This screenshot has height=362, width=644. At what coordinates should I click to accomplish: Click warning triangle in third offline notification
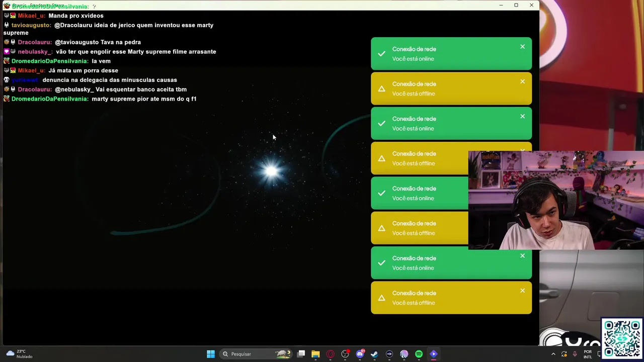(x=381, y=228)
